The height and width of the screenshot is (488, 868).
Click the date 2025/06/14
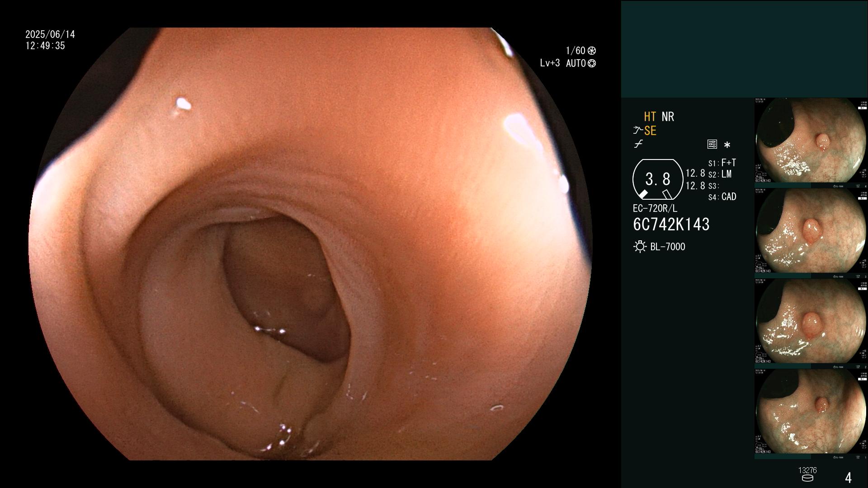point(50,34)
